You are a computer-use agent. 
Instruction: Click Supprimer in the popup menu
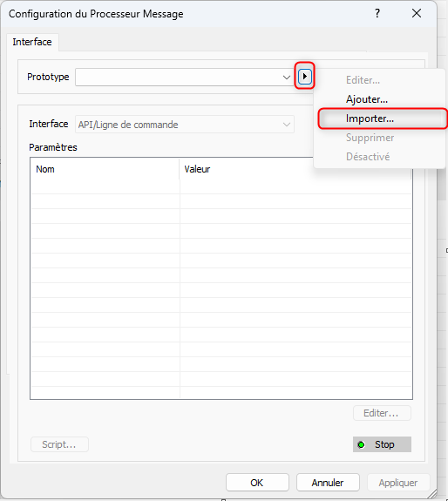tap(370, 138)
